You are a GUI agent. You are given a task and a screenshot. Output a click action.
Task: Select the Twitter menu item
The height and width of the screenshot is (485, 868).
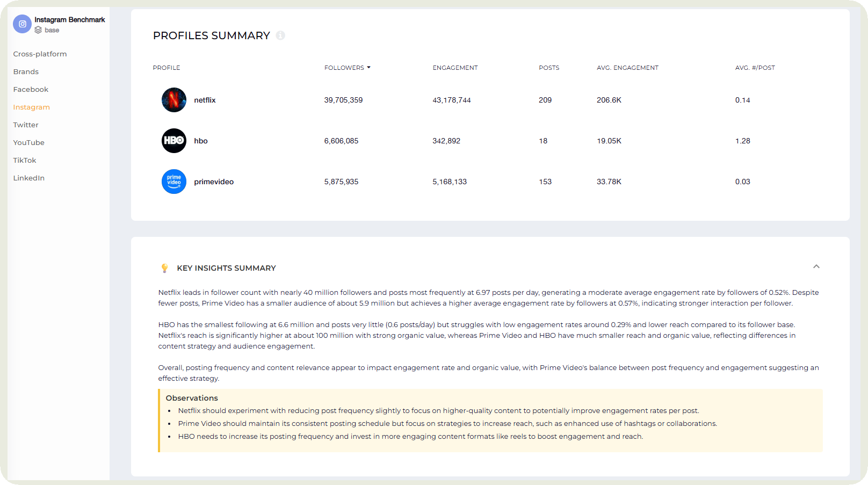(x=26, y=125)
